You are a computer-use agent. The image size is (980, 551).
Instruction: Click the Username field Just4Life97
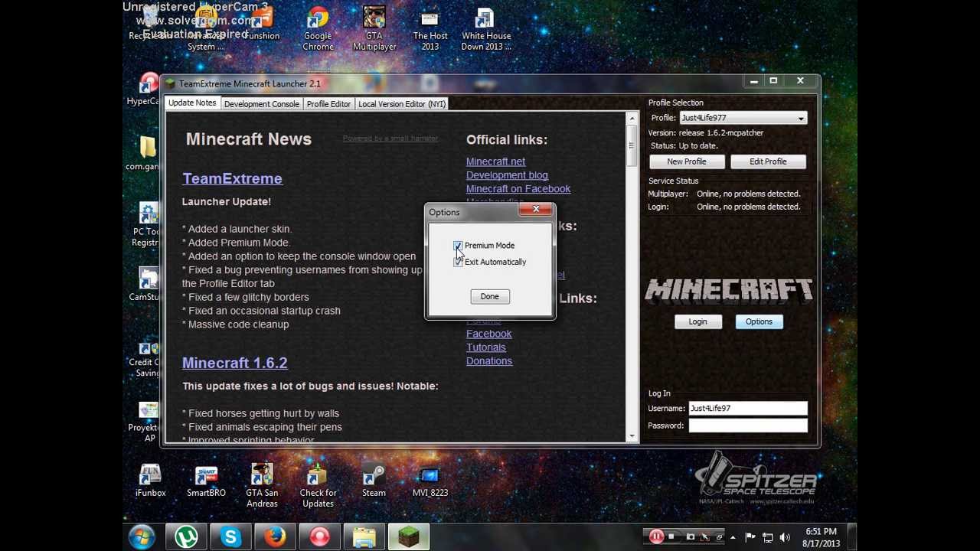point(747,409)
